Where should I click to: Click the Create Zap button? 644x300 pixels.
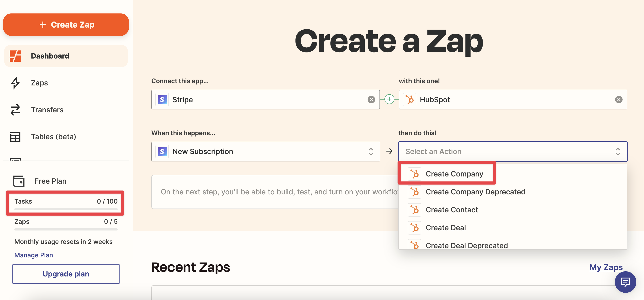coord(66,25)
